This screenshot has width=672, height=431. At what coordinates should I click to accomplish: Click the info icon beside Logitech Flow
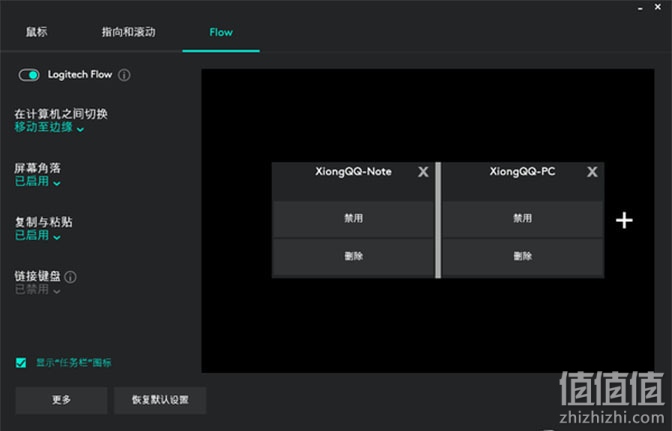pos(124,75)
